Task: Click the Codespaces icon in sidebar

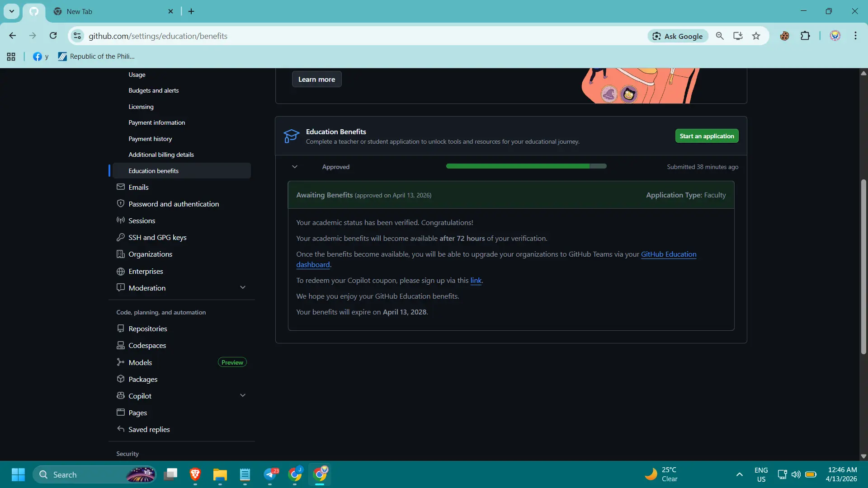Action: [x=120, y=345]
